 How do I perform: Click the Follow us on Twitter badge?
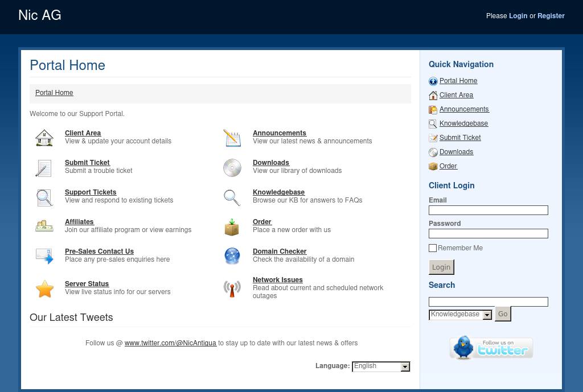(x=491, y=348)
